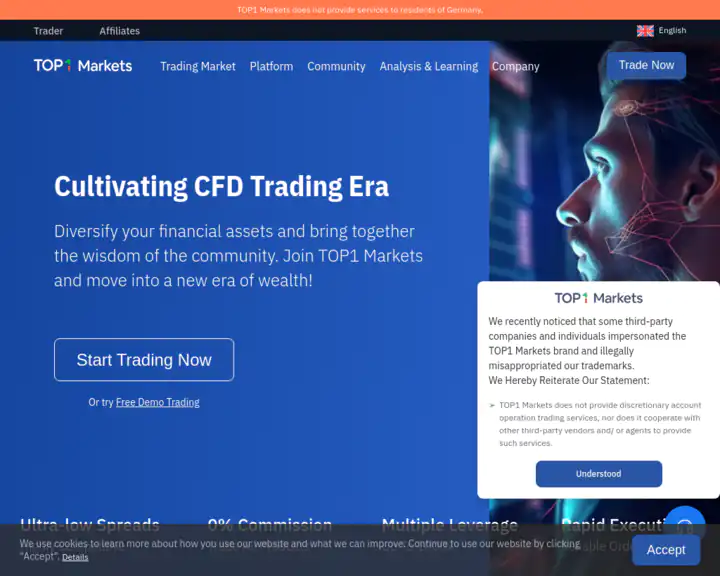The height and width of the screenshot is (576, 720).
Task: Switch to the Affiliates tab
Action: tap(119, 31)
